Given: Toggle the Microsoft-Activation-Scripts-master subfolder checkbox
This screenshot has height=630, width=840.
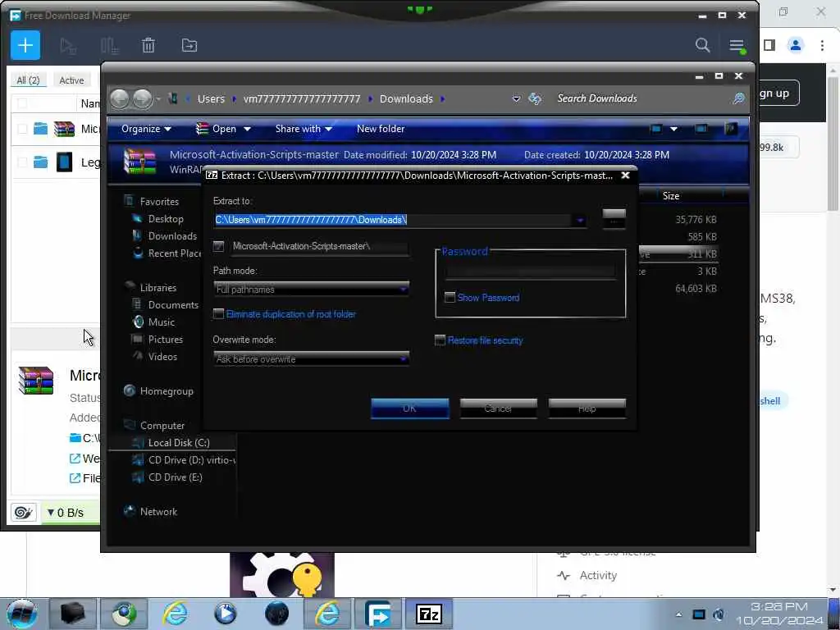Looking at the screenshot, I should pyautogui.click(x=218, y=246).
